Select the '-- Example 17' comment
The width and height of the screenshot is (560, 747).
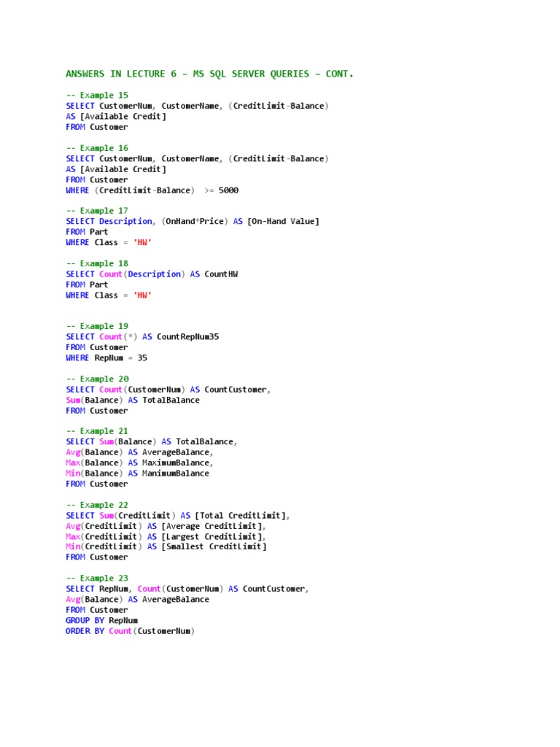tap(97, 211)
